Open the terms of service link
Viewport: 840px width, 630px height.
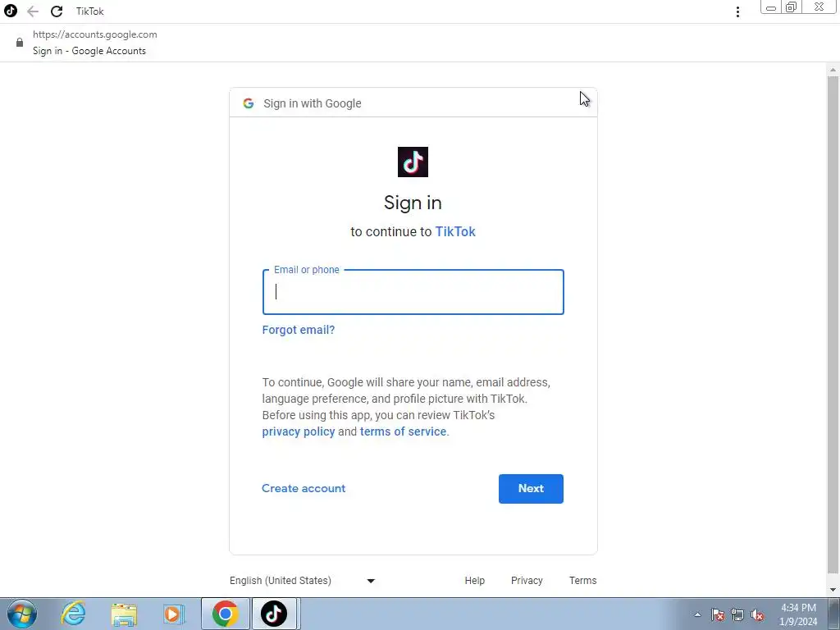point(403,431)
